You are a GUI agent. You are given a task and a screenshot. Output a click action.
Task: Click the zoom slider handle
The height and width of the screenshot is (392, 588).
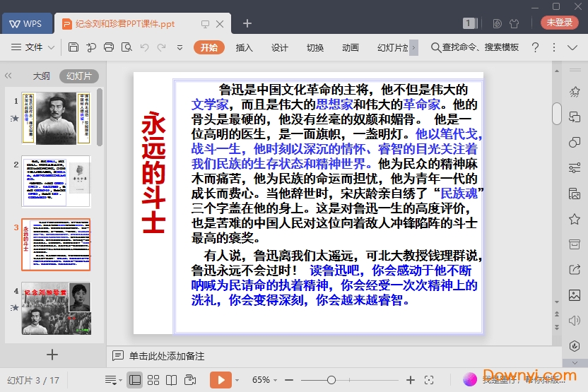click(x=331, y=380)
